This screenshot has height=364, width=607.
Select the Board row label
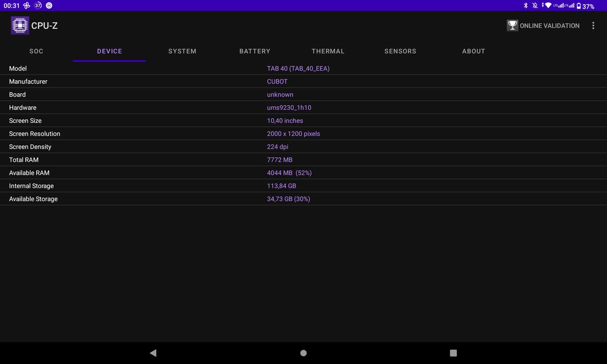tap(17, 95)
